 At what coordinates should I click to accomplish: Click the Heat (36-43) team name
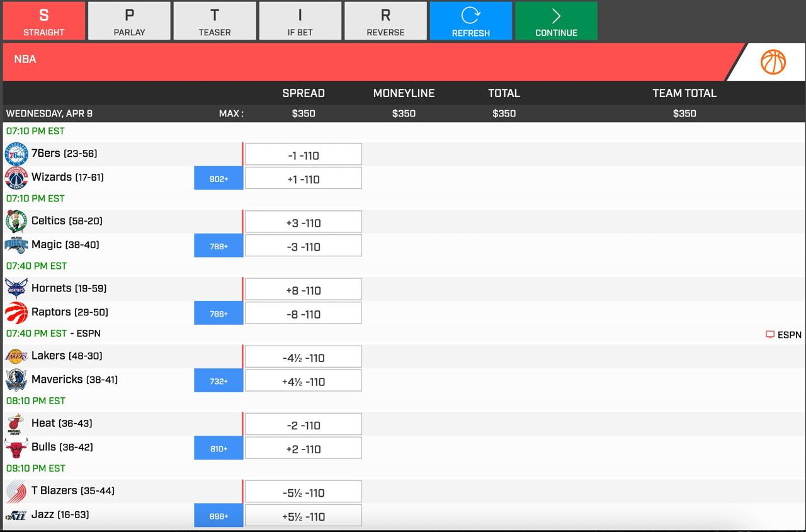[x=62, y=422]
